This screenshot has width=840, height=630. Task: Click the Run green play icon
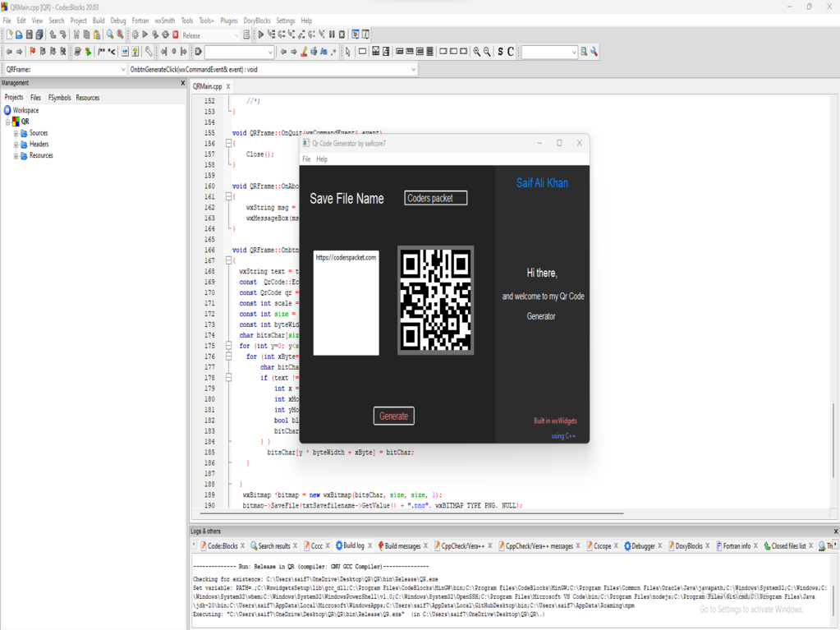[x=145, y=34]
